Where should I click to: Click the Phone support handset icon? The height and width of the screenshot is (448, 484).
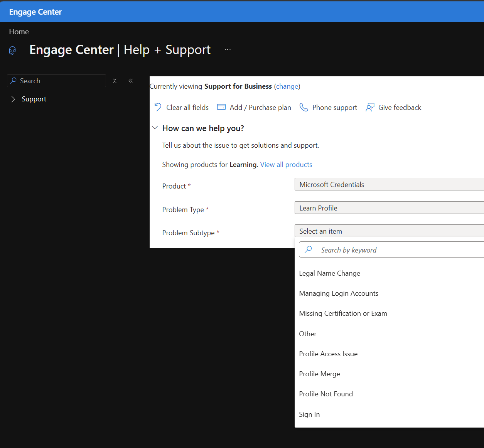point(304,107)
